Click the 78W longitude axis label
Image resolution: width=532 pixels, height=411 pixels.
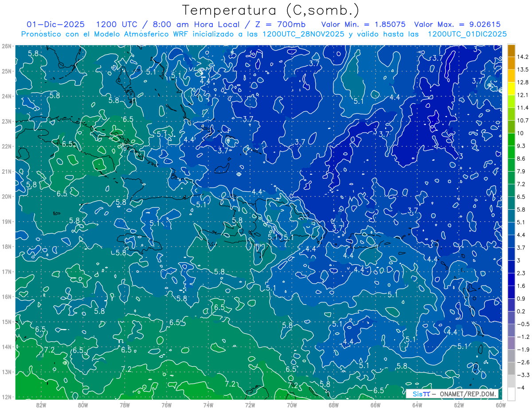point(125,405)
